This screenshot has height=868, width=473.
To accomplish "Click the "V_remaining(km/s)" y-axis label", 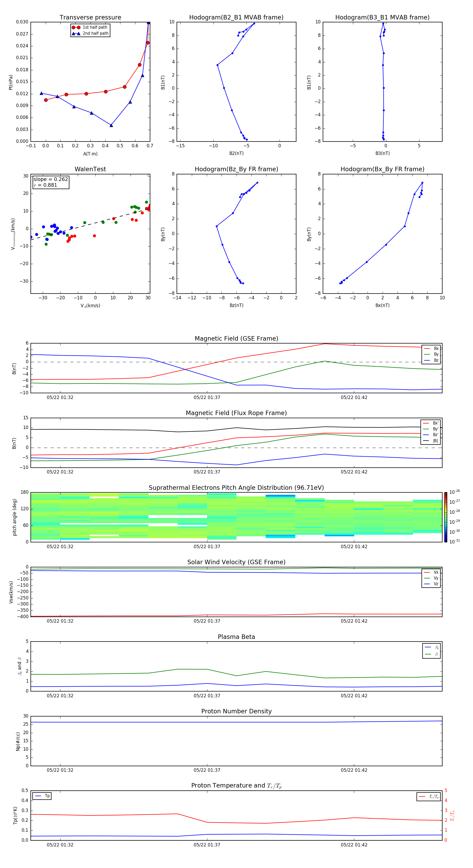I will pos(13,234).
